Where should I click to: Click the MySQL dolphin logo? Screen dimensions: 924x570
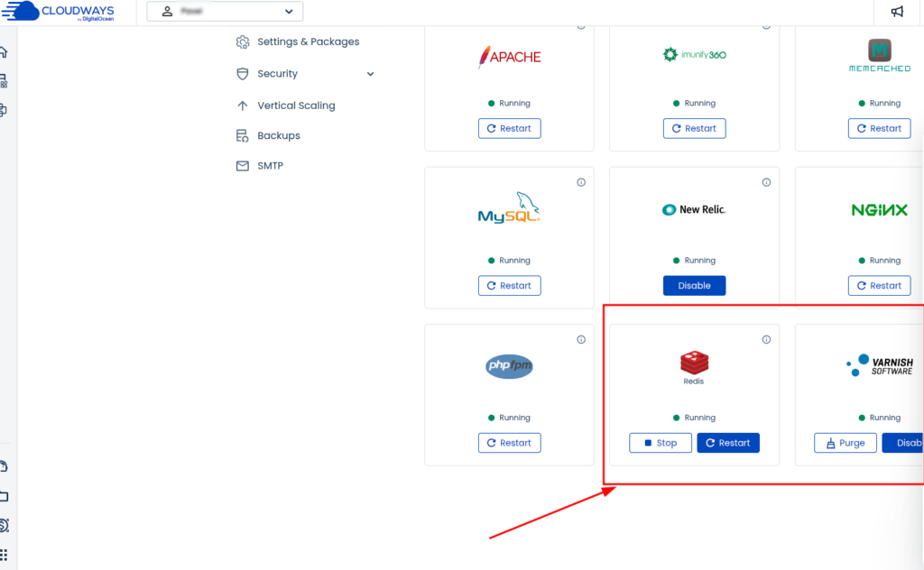[509, 207]
